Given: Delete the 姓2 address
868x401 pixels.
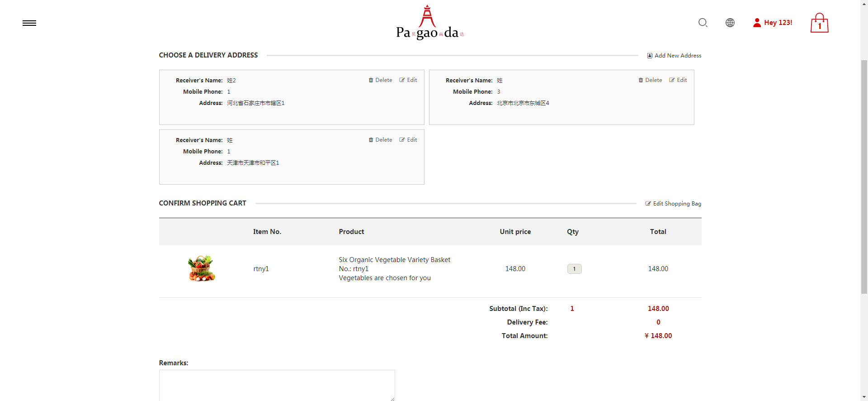Looking at the screenshot, I should tap(380, 80).
